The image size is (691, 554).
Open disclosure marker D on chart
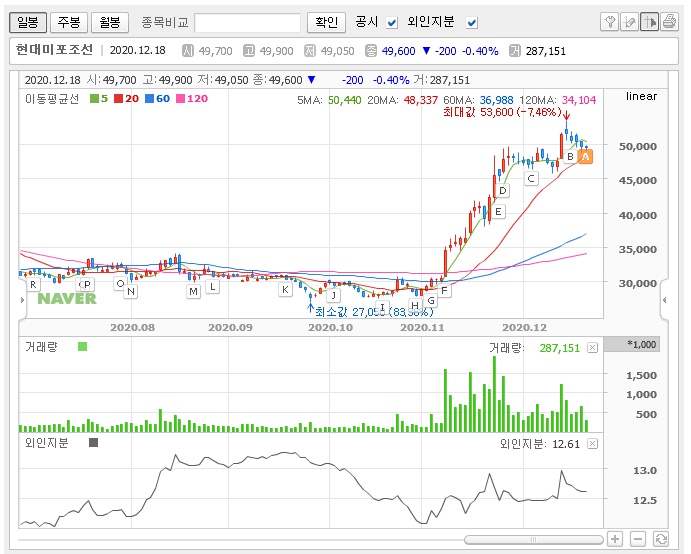point(503,191)
